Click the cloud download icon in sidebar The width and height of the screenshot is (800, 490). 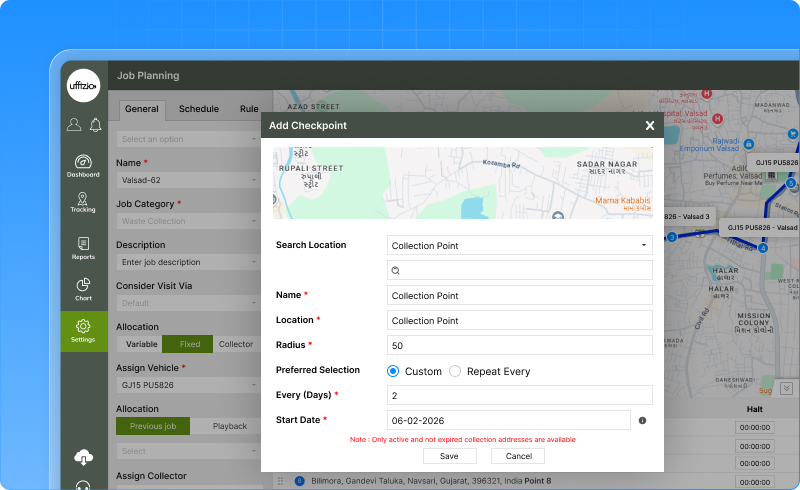click(83, 457)
